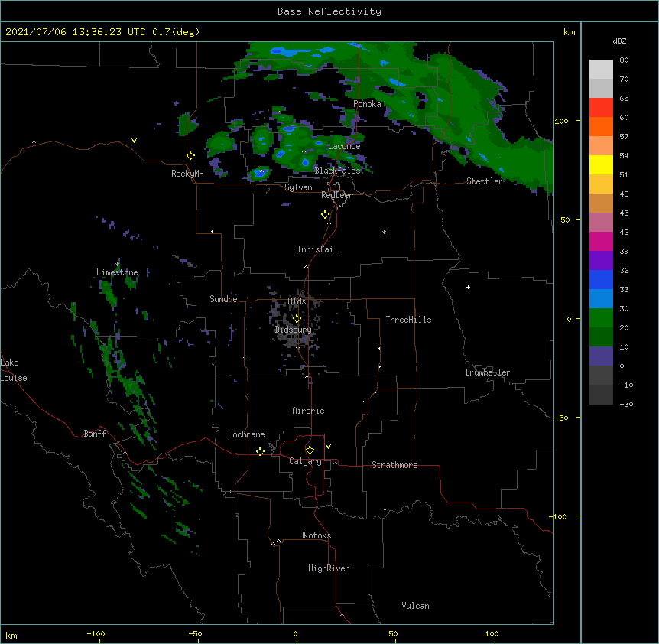Click the 50 tick on the right axis
The image size is (659, 644).
tap(565, 220)
